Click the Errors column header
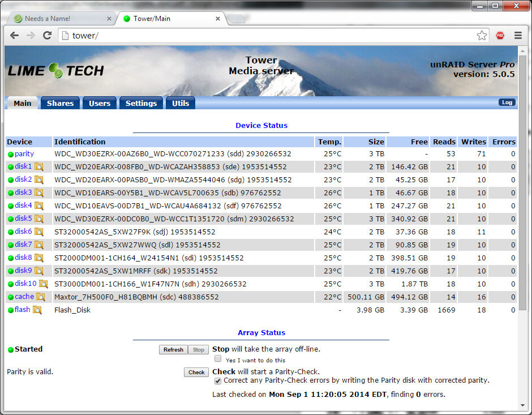This screenshot has width=532, height=415. click(504, 142)
